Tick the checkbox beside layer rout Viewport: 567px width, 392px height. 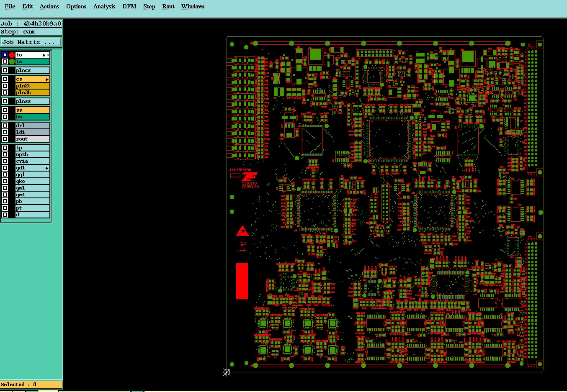(x=5, y=139)
